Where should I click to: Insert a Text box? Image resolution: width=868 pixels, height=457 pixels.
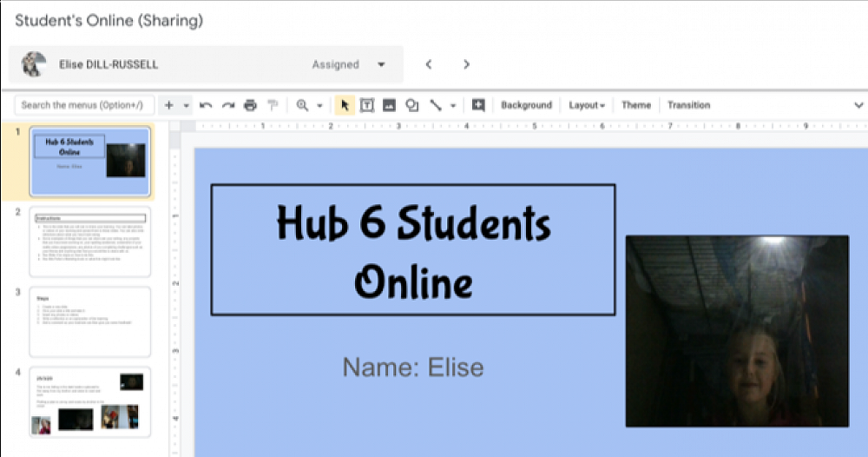click(x=367, y=105)
